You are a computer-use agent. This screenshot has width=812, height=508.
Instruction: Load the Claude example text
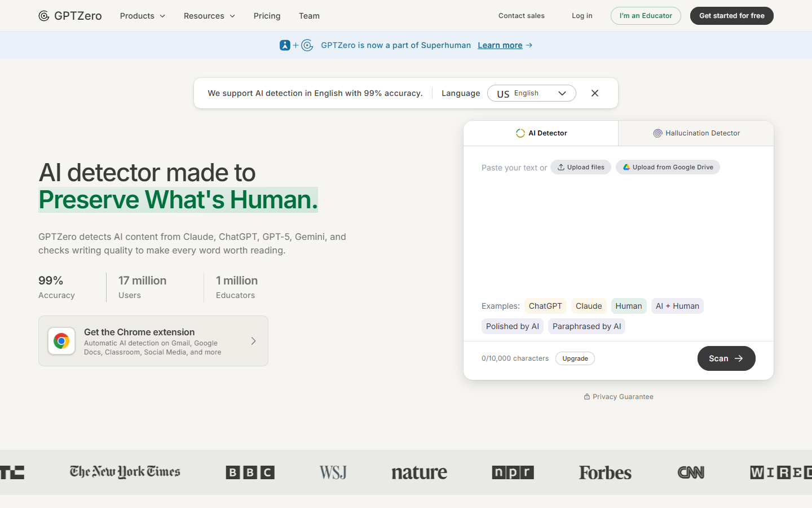click(589, 306)
